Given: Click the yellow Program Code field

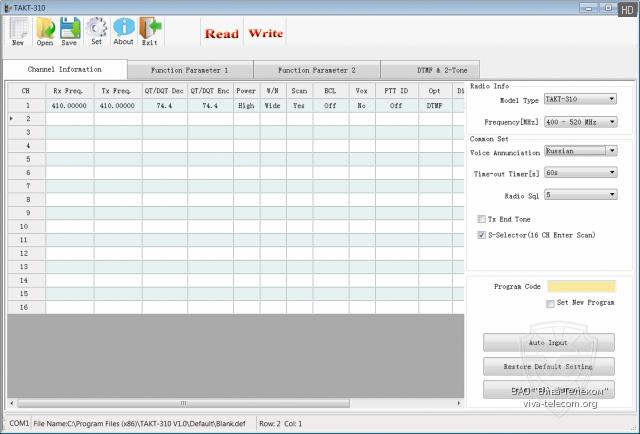Looking at the screenshot, I should (581, 286).
